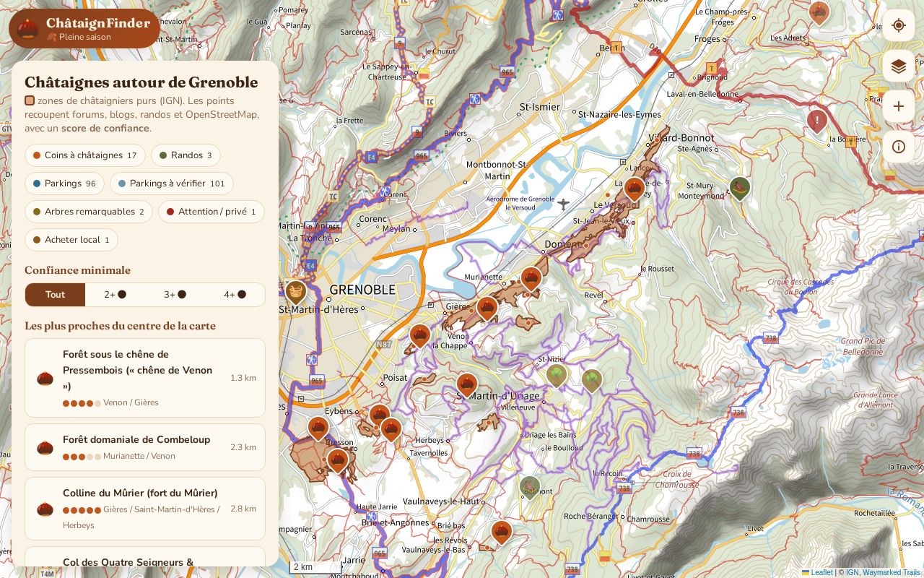Open the IGN attribution link
This screenshot has width=924, height=578.
pos(853,572)
